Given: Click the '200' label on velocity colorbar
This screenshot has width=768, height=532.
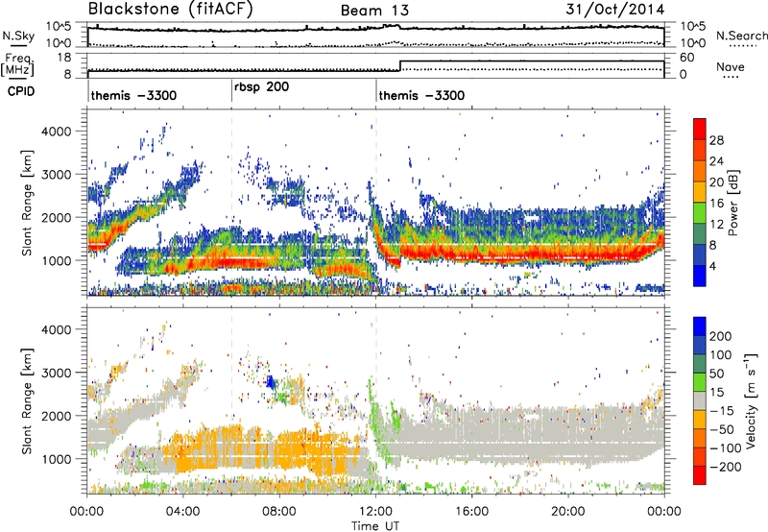Looking at the screenshot, I should tap(721, 336).
